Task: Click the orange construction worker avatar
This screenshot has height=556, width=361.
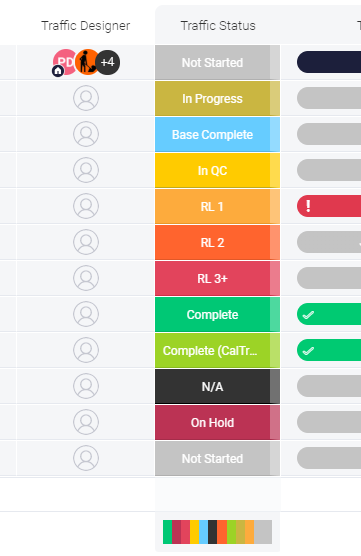Action: pos(87,62)
